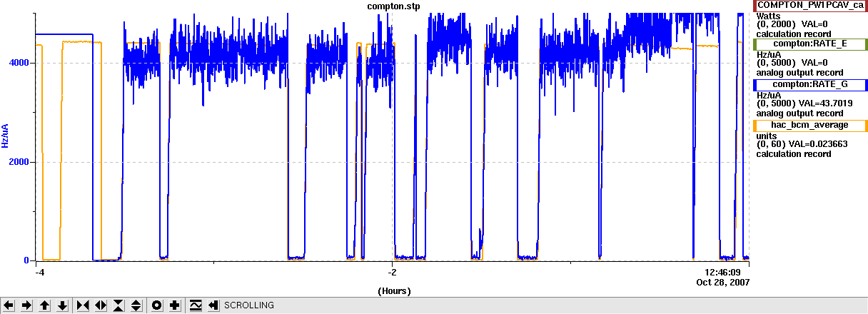Click the vertical expand up-down triangles icon
868x314 pixels.
click(136, 305)
